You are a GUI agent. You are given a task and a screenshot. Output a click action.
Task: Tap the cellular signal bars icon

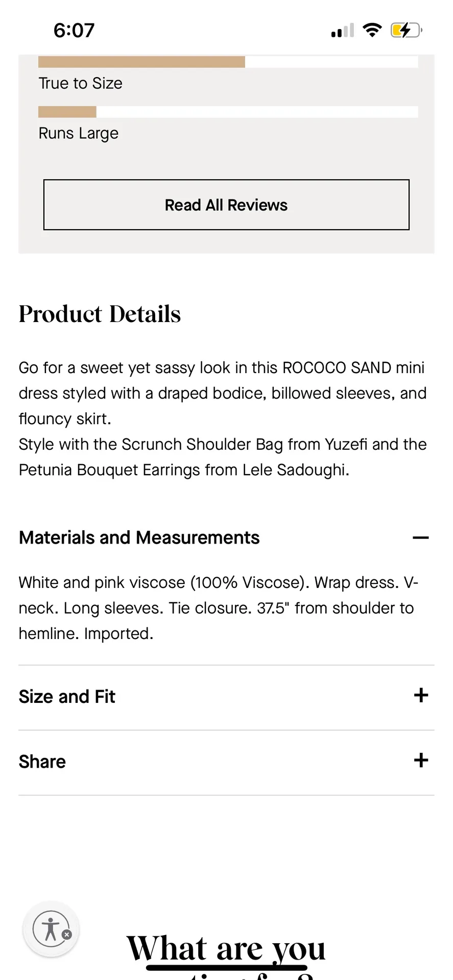tap(342, 31)
